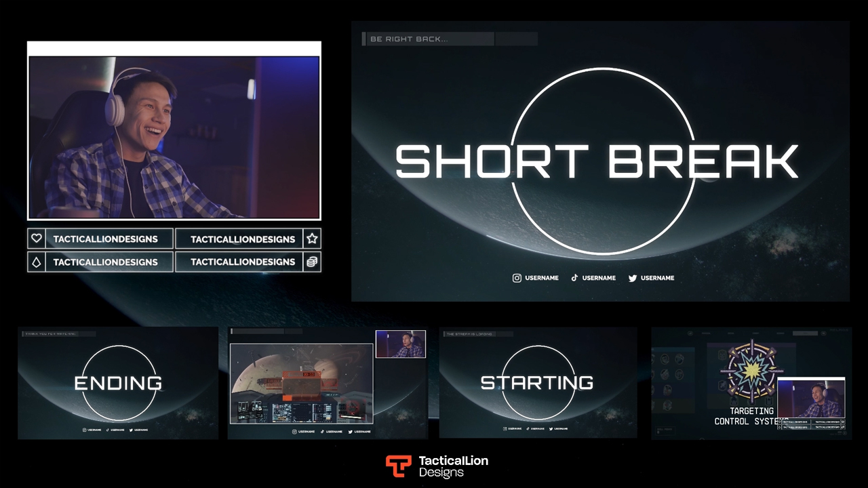The width and height of the screenshot is (868, 488).
Task: Open the ENDING screen thumbnail
Action: pyautogui.click(x=118, y=383)
